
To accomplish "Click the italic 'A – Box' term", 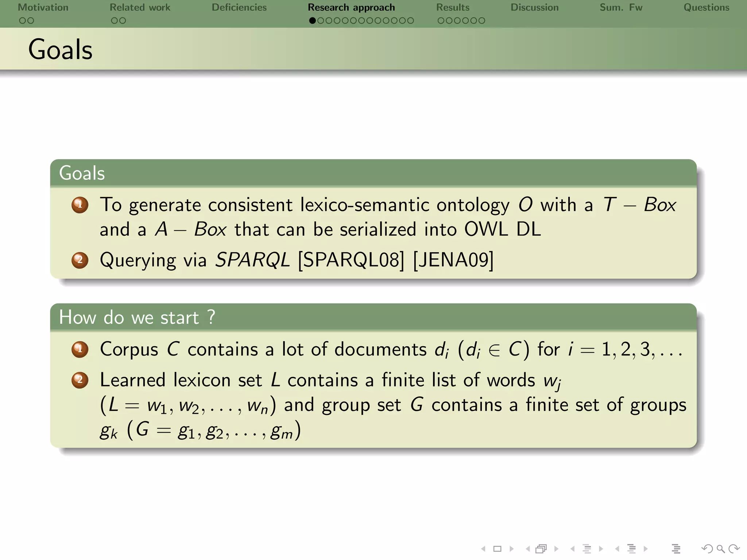I will coord(191,229).
